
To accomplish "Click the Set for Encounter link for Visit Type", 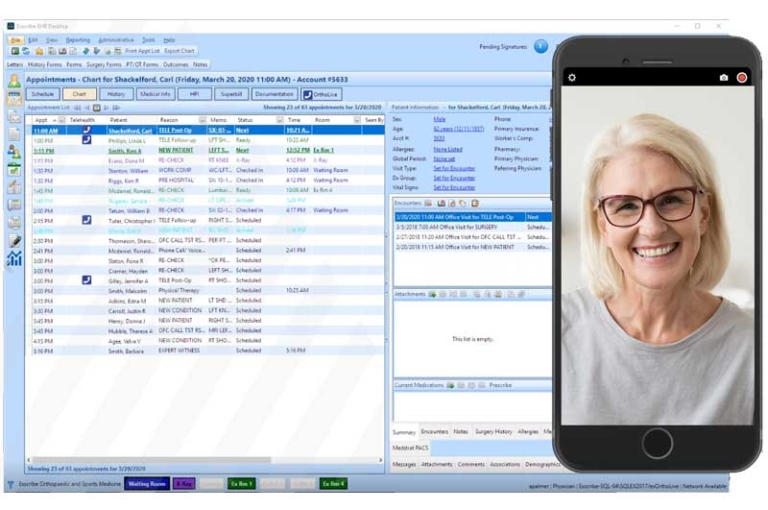I will tap(454, 168).
